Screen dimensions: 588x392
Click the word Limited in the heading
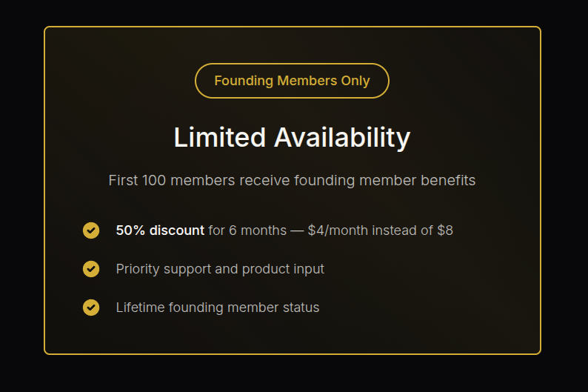tap(220, 137)
